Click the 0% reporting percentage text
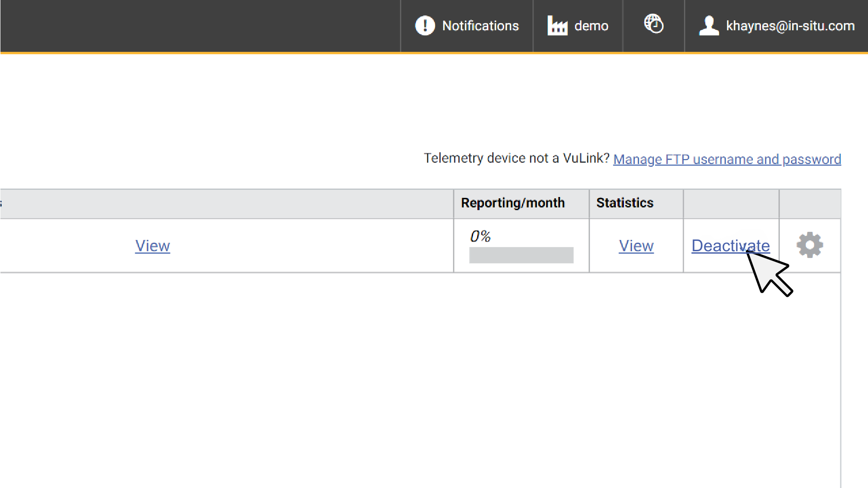This screenshot has height=488, width=868. [x=480, y=236]
